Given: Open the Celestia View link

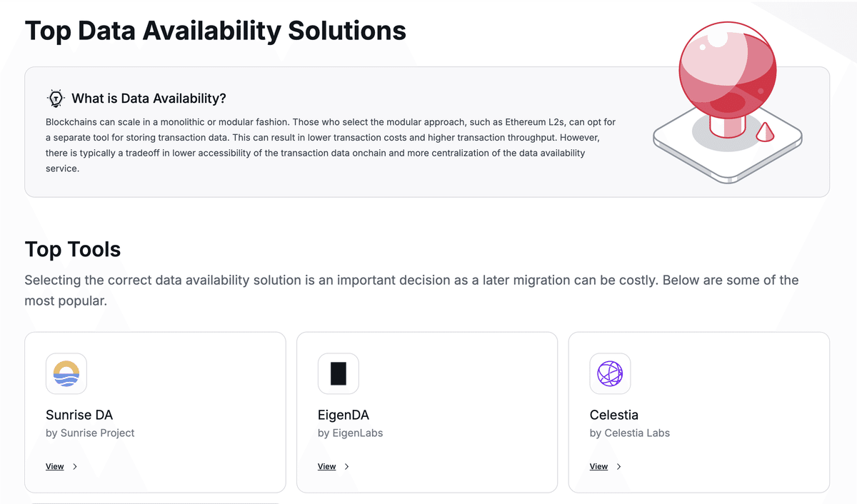Looking at the screenshot, I should click(x=598, y=466).
